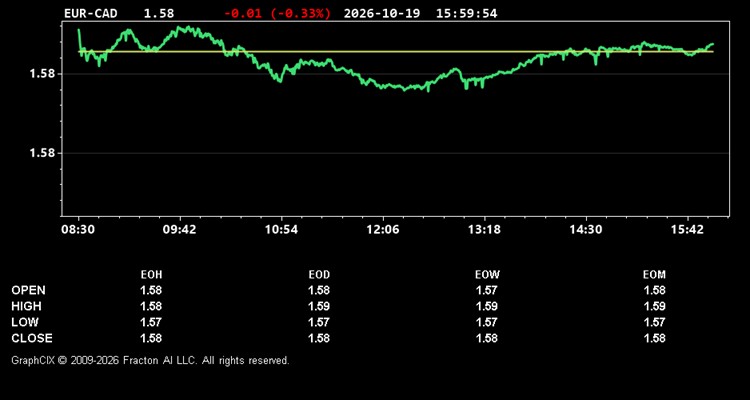The width and height of the screenshot is (750, 400).
Task: Select the HIGH row label
Action: click(x=26, y=306)
